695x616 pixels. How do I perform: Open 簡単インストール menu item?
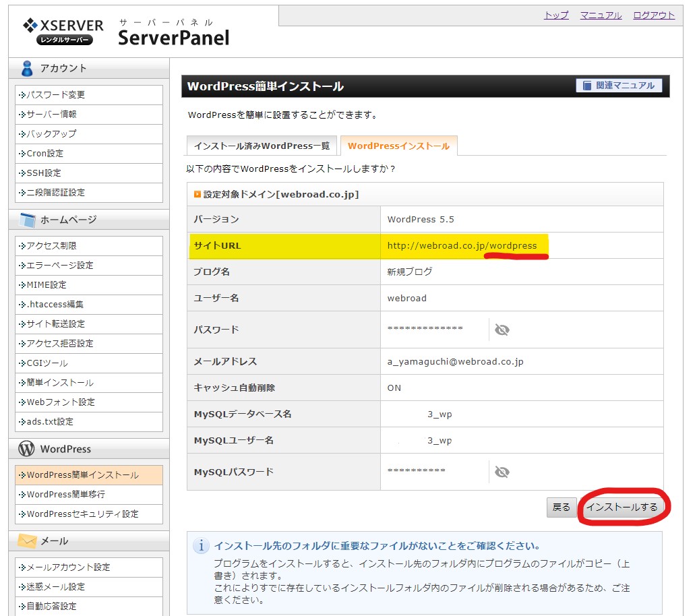(89, 382)
